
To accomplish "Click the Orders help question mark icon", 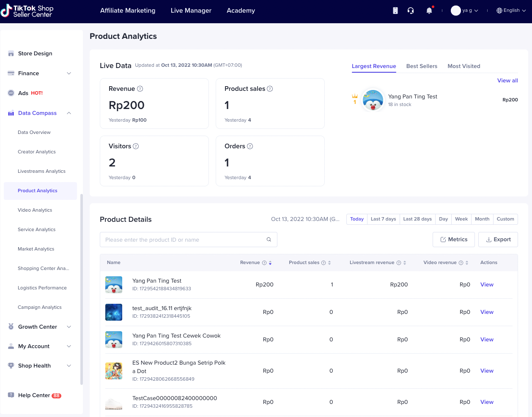I will pyautogui.click(x=250, y=146).
